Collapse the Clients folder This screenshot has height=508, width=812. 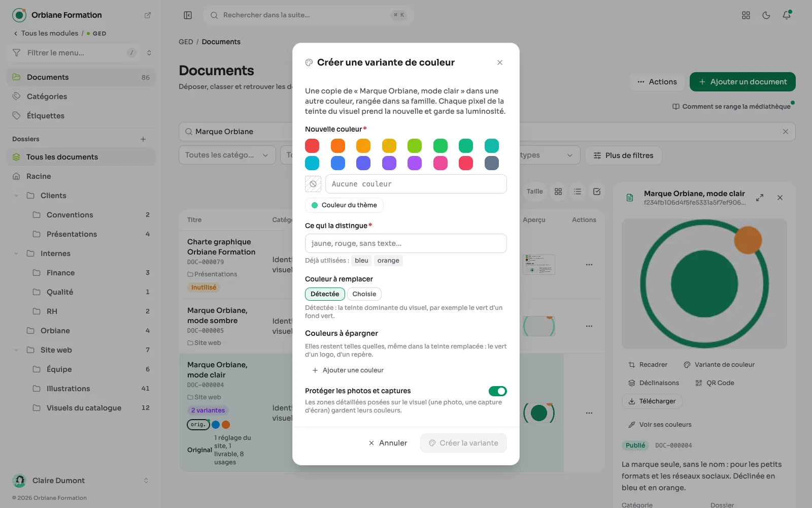(16, 196)
